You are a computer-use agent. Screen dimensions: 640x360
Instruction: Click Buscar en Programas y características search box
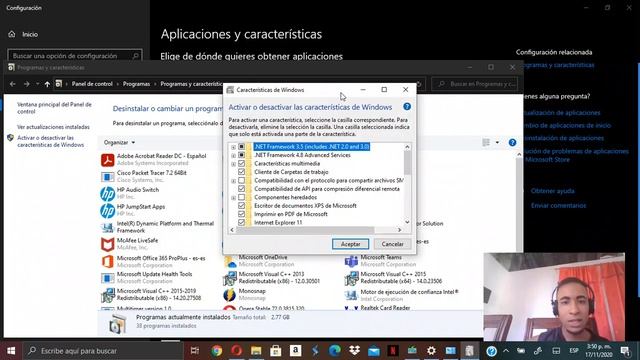pyautogui.click(x=474, y=84)
